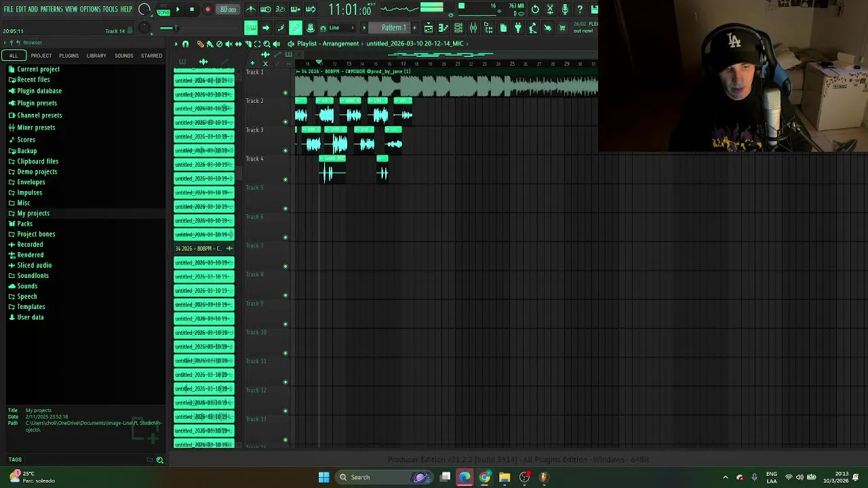Click the 80.000 tempo field
The width and height of the screenshot is (868, 488).
pos(228,9)
